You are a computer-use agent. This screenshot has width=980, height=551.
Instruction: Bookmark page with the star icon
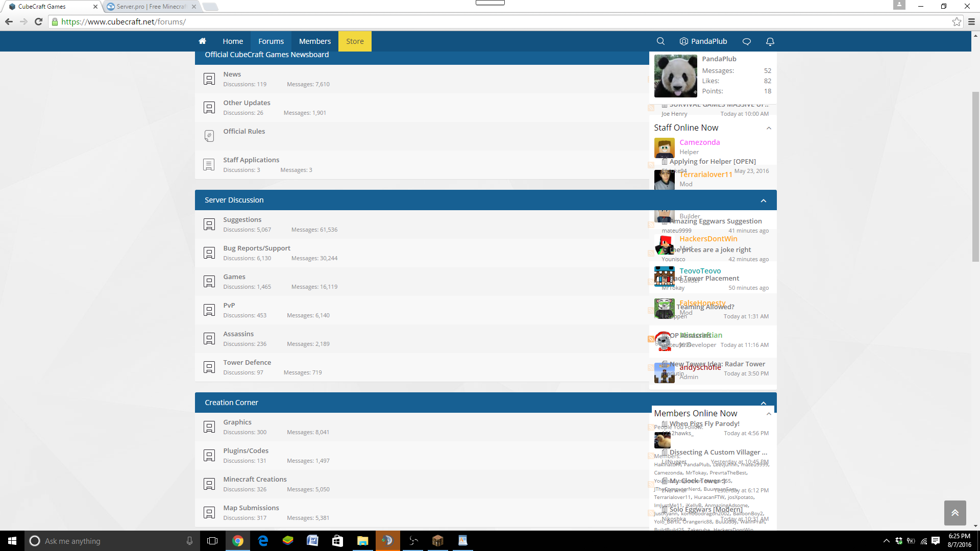(x=957, y=21)
